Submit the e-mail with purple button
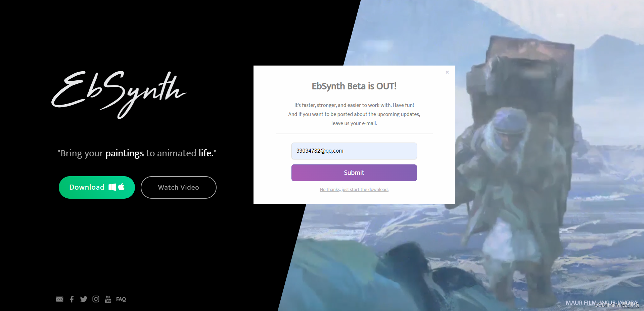 pos(354,173)
